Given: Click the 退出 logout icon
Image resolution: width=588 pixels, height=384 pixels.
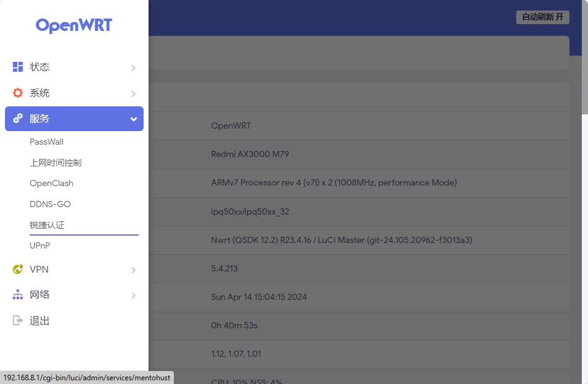Looking at the screenshot, I should 18,320.
